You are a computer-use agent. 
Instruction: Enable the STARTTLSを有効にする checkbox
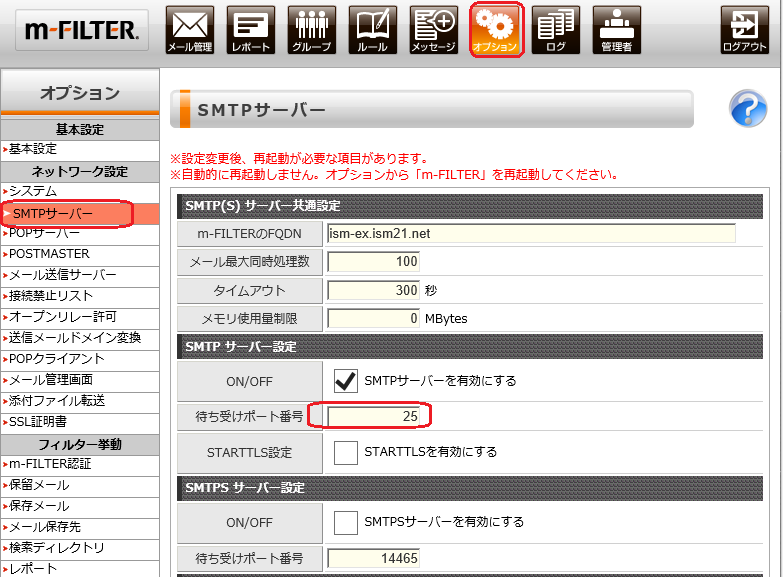coord(345,452)
